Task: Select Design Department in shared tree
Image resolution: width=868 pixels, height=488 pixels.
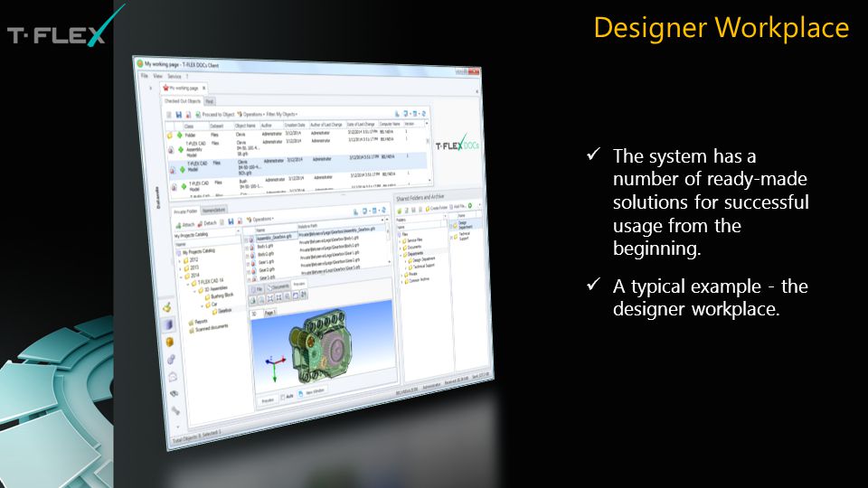Action: 423,259
